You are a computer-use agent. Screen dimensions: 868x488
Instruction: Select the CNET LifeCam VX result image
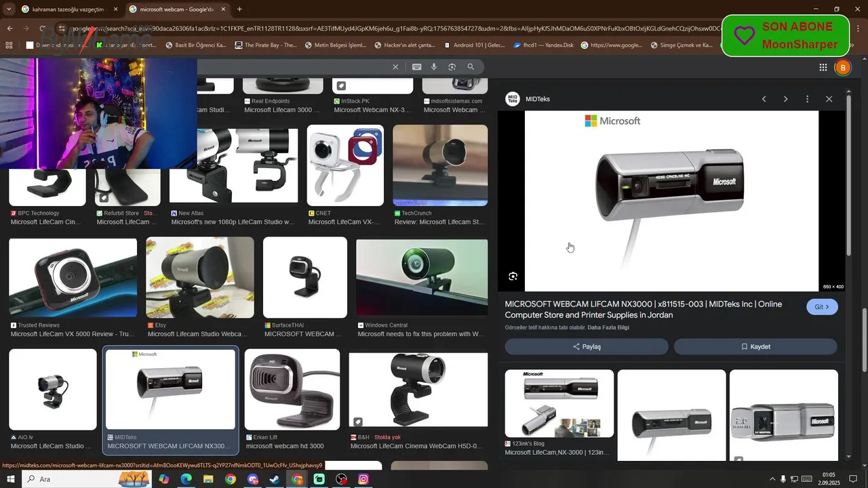tap(345, 165)
